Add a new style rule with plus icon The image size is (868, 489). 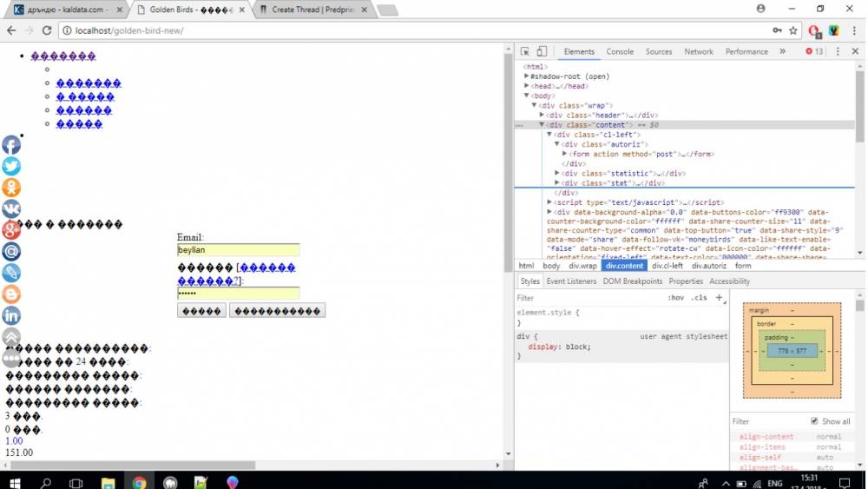(x=719, y=297)
